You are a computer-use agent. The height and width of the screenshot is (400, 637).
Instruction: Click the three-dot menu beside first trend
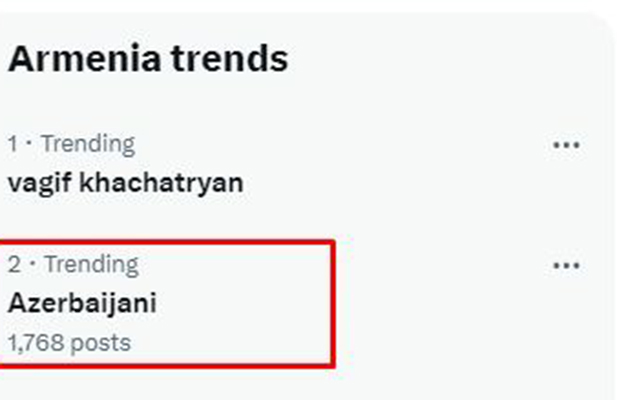[566, 145]
